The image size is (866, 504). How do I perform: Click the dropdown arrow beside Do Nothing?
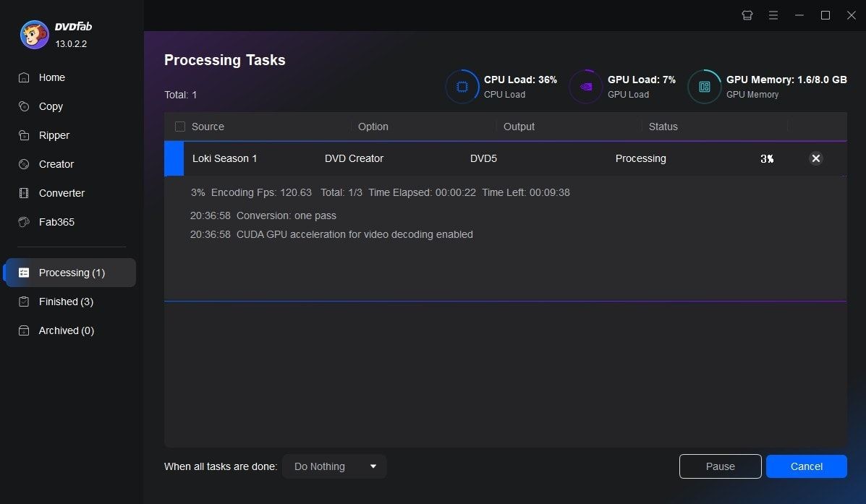pyautogui.click(x=375, y=466)
